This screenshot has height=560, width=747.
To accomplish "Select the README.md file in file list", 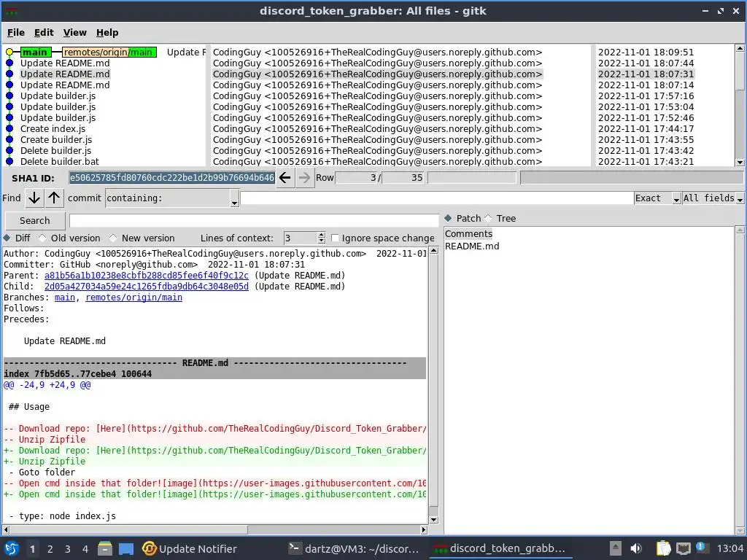I will coord(472,246).
